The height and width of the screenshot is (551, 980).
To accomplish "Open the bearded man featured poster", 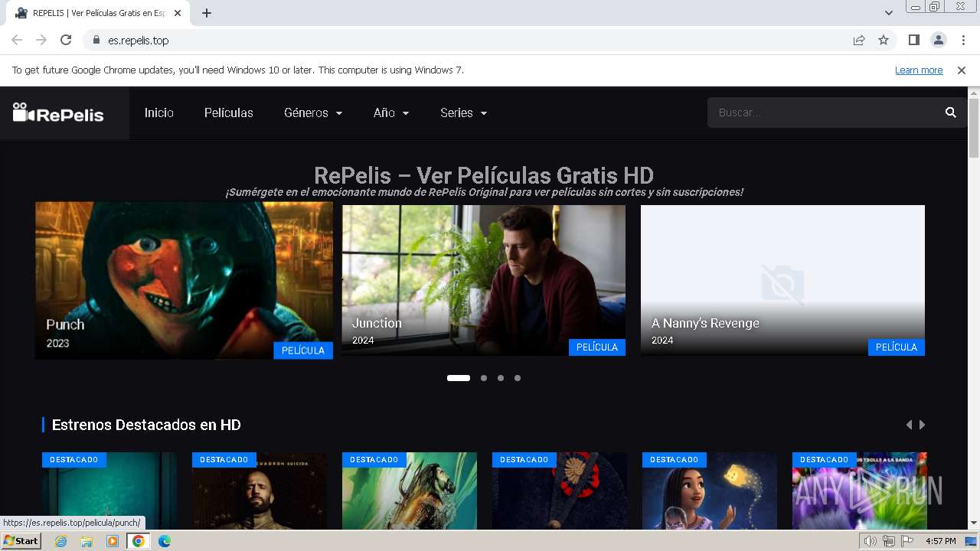I will (260, 491).
